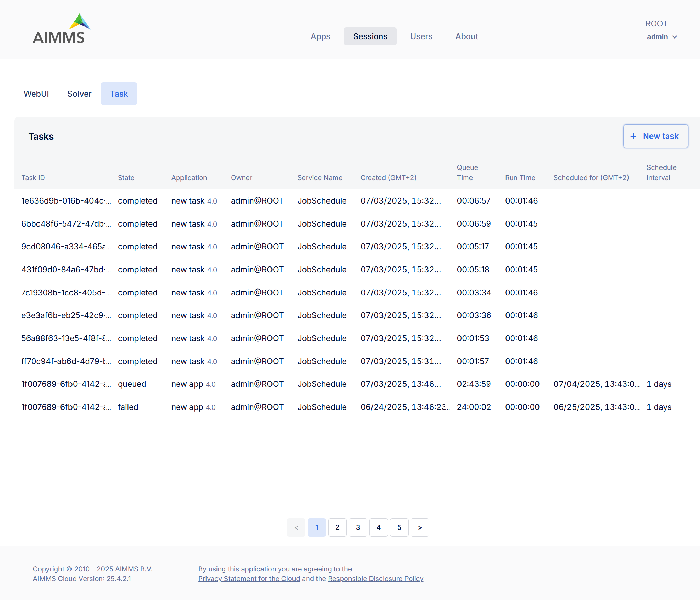Click the AIMMS logo
The height and width of the screenshot is (600, 700).
tap(61, 29)
